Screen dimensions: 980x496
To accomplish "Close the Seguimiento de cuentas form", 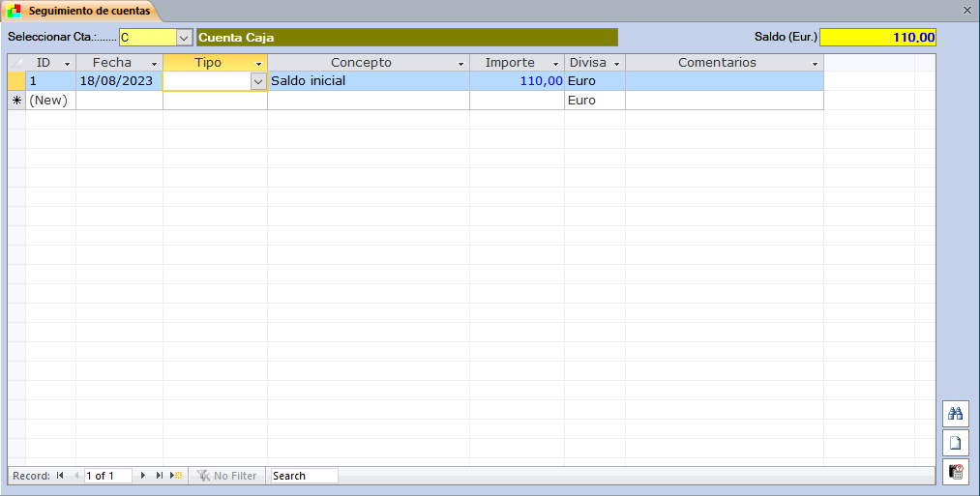I will (966, 10).
